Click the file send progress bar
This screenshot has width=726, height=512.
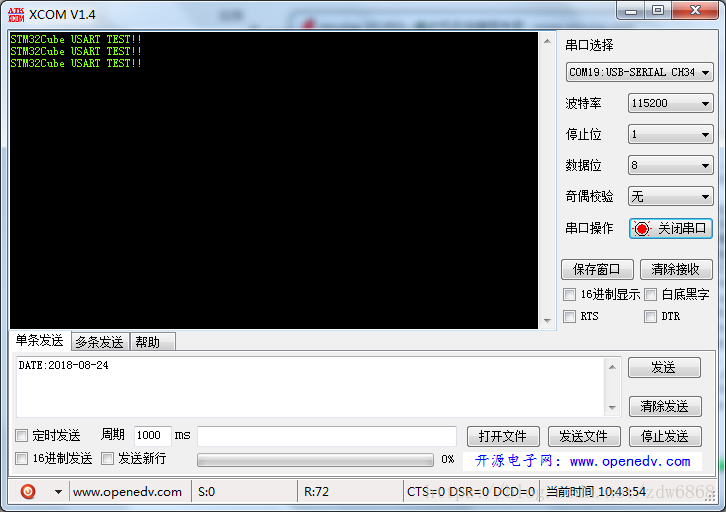tap(315, 460)
